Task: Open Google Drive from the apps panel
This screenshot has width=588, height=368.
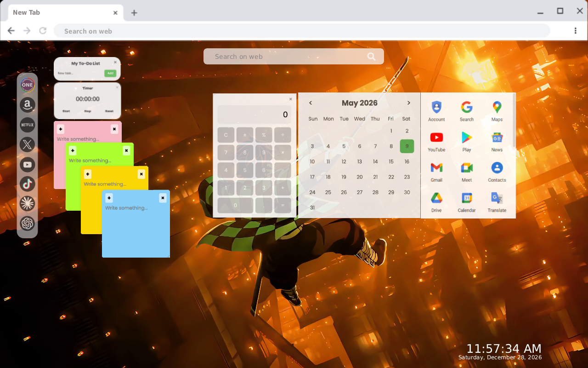Action: 436,202
